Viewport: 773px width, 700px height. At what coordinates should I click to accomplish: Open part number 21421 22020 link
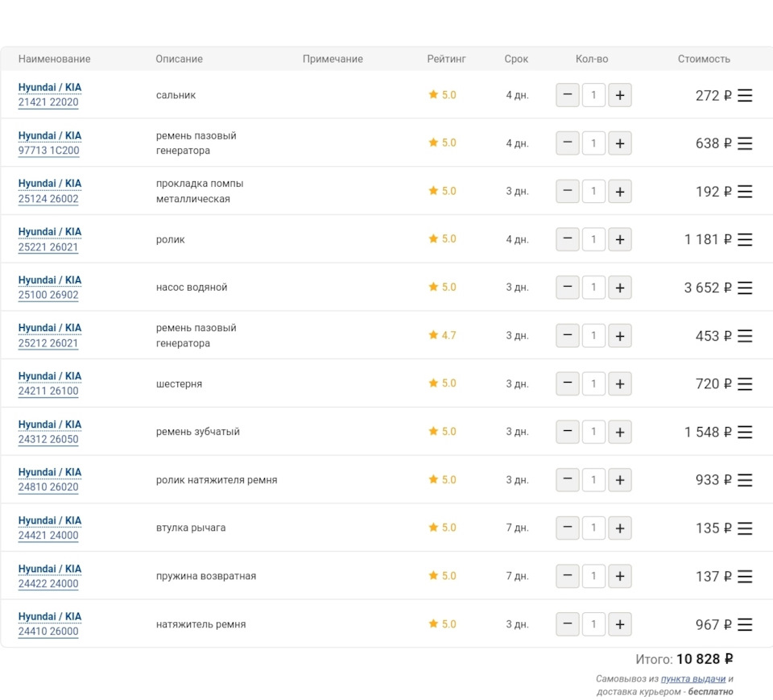[48, 102]
